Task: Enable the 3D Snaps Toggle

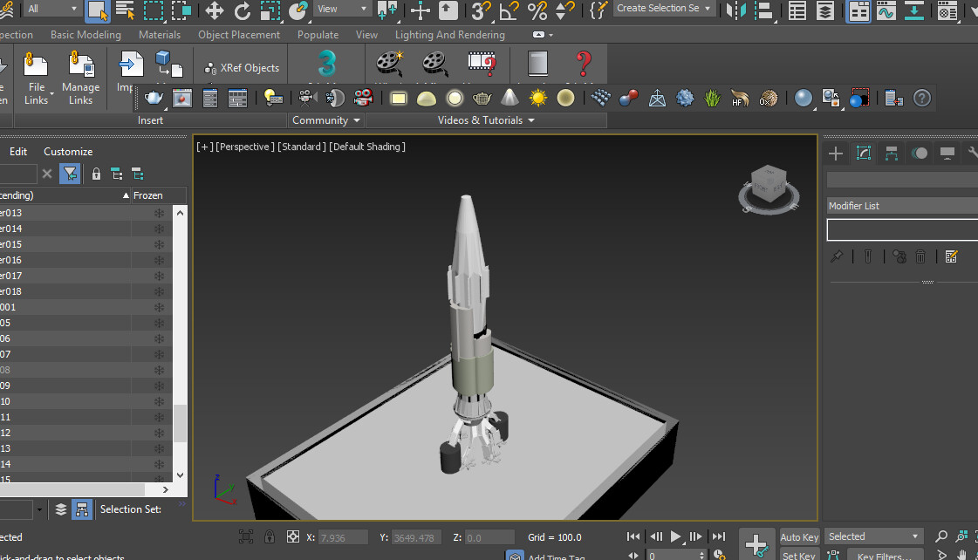Action: click(478, 10)
